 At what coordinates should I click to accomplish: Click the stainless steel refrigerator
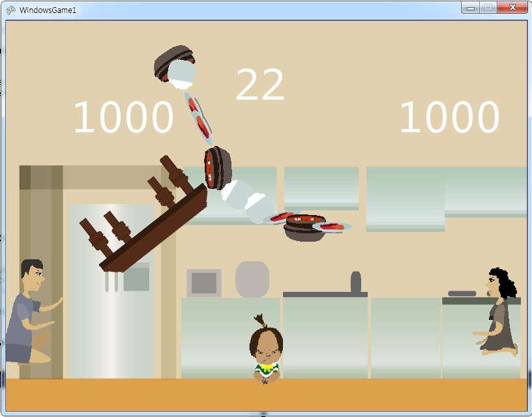coord(111,291)
